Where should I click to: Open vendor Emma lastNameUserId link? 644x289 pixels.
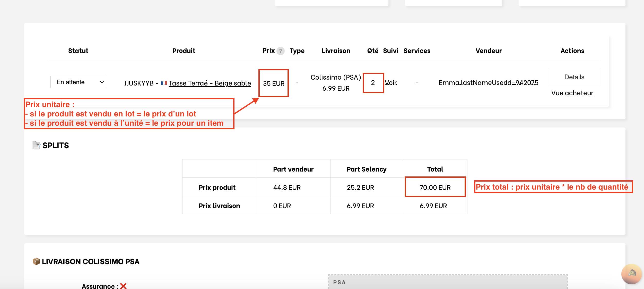click(488, 83)
